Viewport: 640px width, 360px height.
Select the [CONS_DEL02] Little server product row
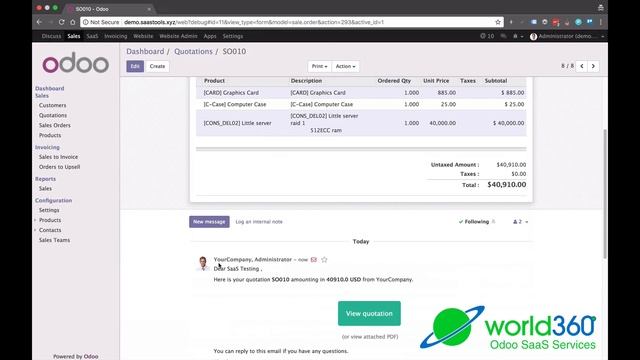point(361,123)
